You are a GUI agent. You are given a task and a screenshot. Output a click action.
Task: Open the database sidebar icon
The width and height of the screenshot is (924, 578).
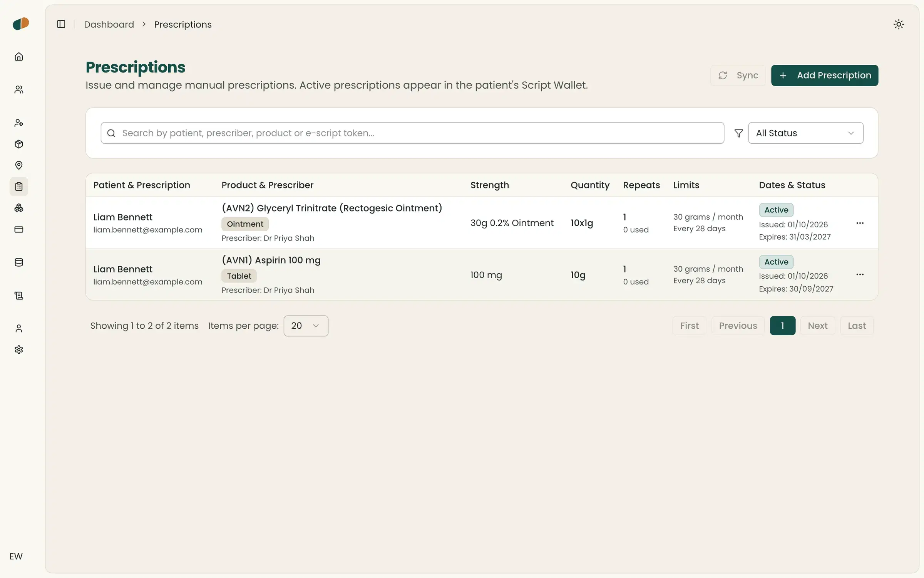19,262
